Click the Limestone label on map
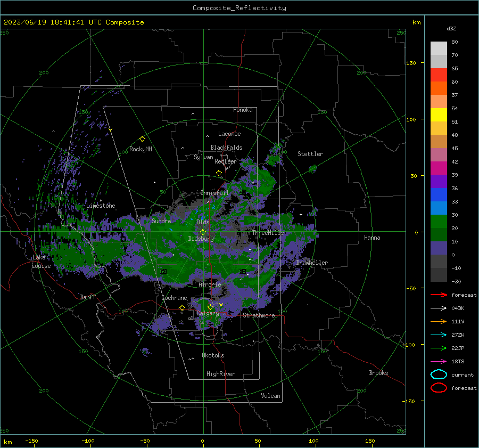This screenshot has width=479, height=448. (101, 206)
